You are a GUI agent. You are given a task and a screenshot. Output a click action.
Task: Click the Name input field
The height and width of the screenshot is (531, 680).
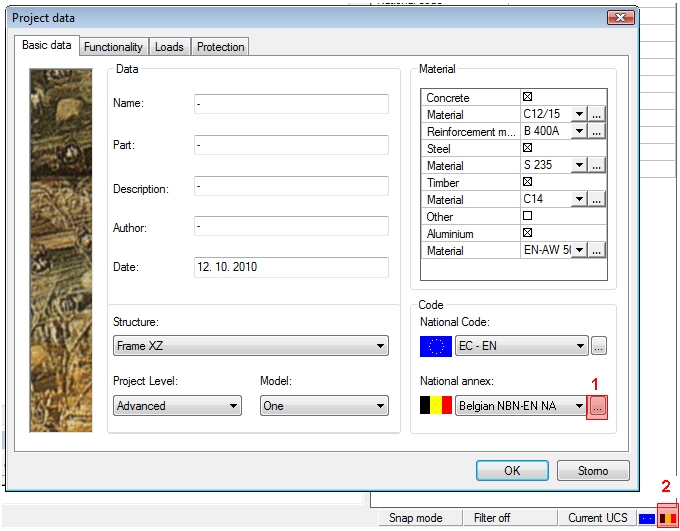[x=290, y=104]
